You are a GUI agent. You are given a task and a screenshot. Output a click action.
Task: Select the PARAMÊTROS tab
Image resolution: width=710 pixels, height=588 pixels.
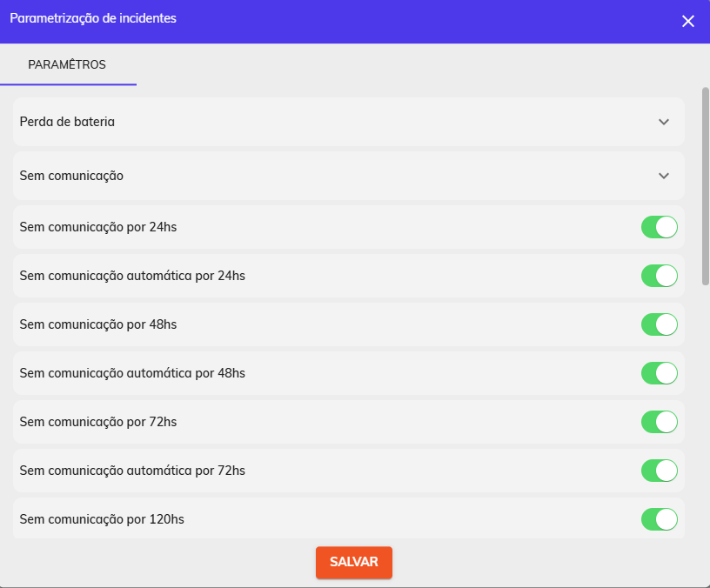68,64
